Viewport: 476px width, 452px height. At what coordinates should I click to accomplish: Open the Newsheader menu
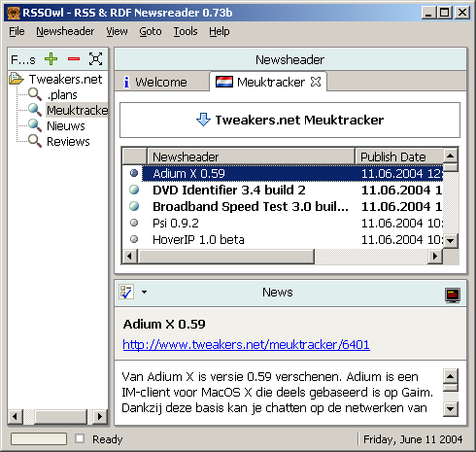pos(65,31)
